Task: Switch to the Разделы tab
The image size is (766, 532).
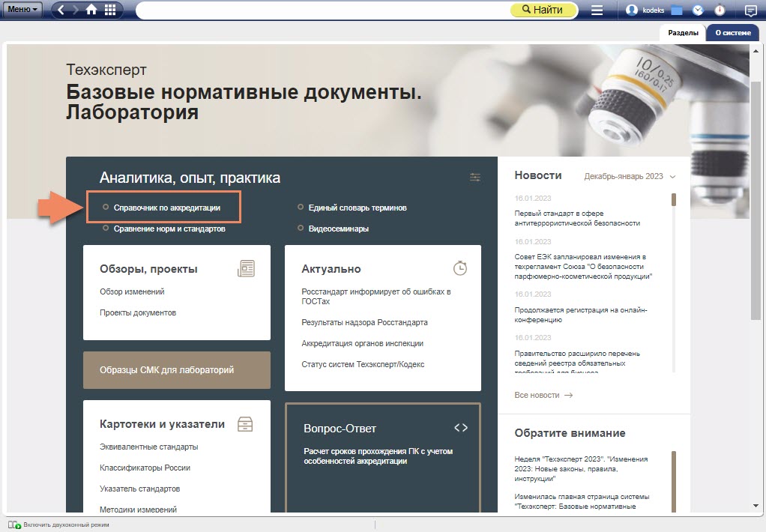Action: click(683, 33)
